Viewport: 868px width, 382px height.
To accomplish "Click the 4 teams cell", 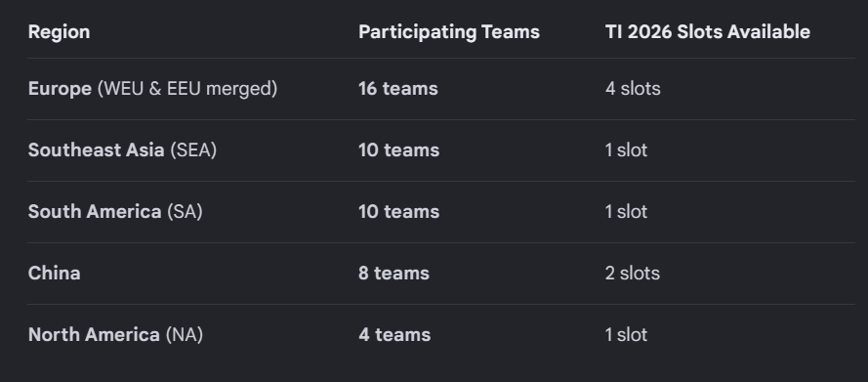I will click(x=394, y=334).
